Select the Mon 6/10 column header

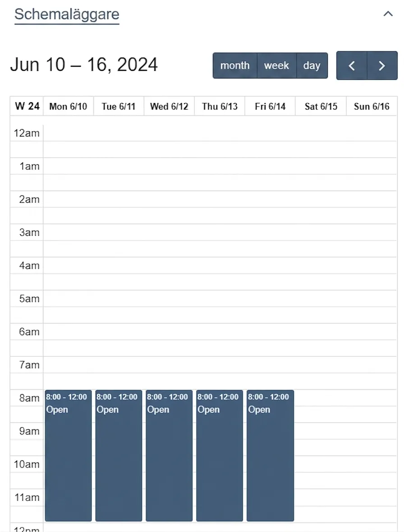(68, 107)
